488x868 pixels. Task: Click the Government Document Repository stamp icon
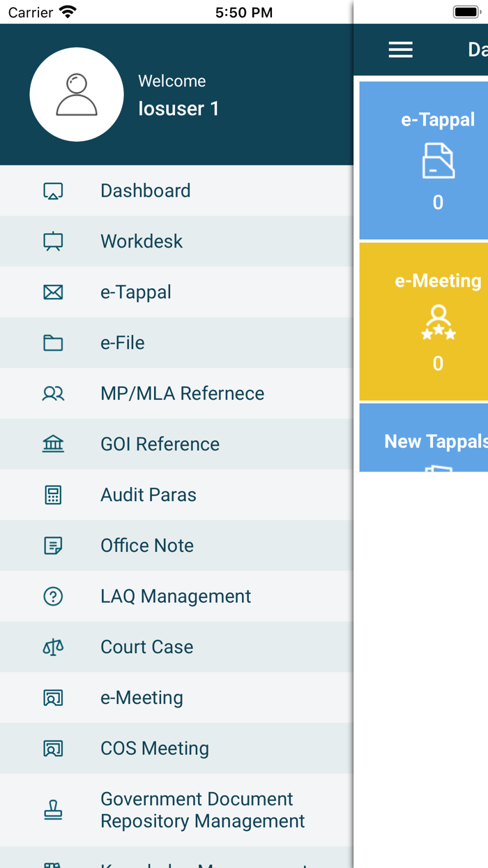coord(53,810)
